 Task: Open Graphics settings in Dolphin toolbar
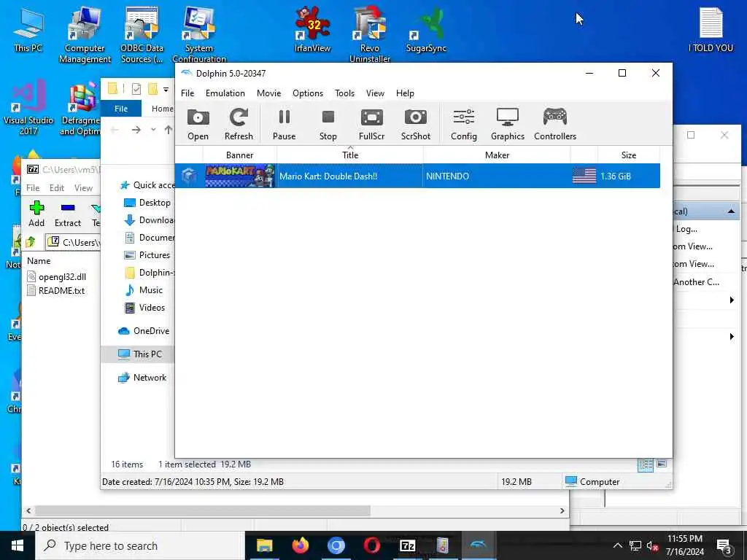pos(508,124)
